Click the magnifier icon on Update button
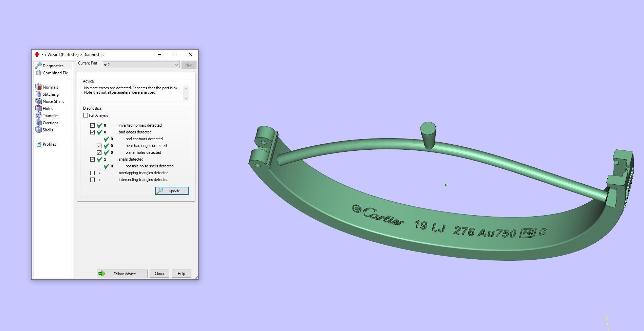The image size is (644, 331). tap(159, 191)
